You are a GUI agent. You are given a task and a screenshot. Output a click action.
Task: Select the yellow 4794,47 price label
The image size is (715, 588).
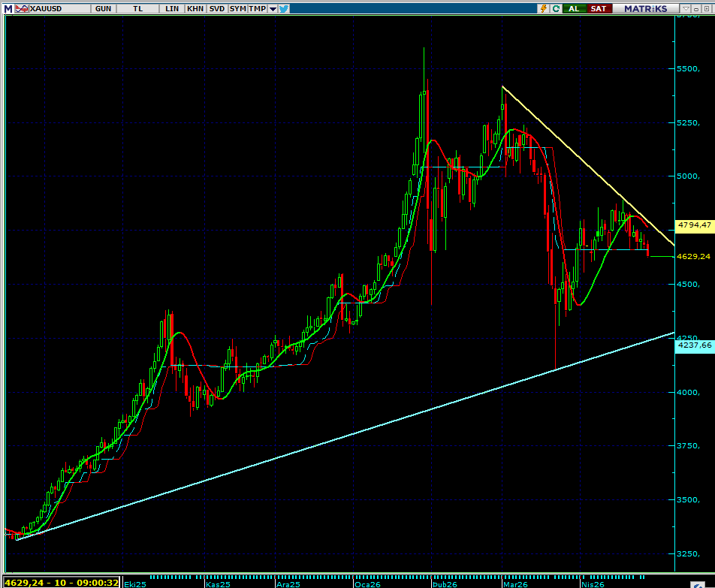pyautogui.click(x=694, y=225)
